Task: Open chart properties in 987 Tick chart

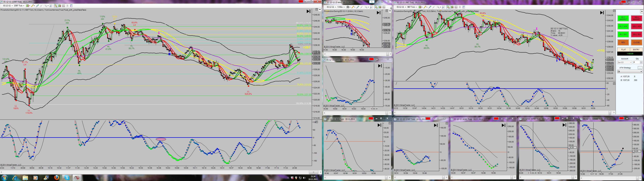Action: pyautogui.click(x=464, y=7)
